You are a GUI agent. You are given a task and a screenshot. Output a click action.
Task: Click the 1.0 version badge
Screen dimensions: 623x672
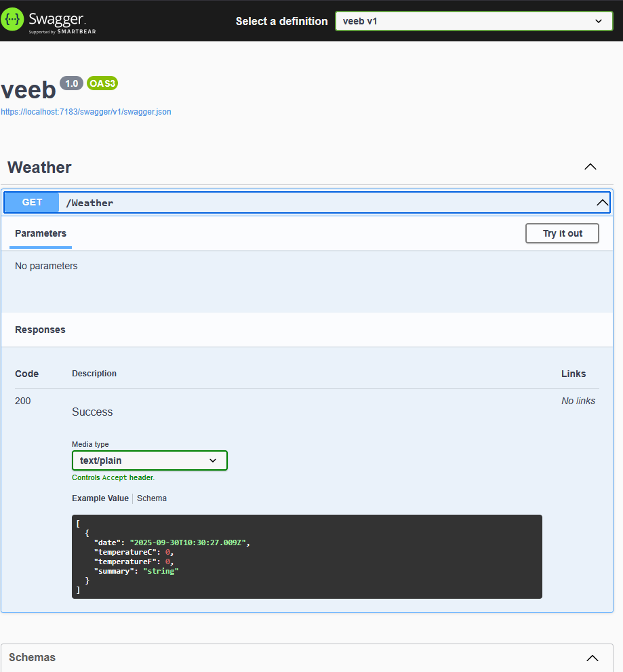coord(71,83)
